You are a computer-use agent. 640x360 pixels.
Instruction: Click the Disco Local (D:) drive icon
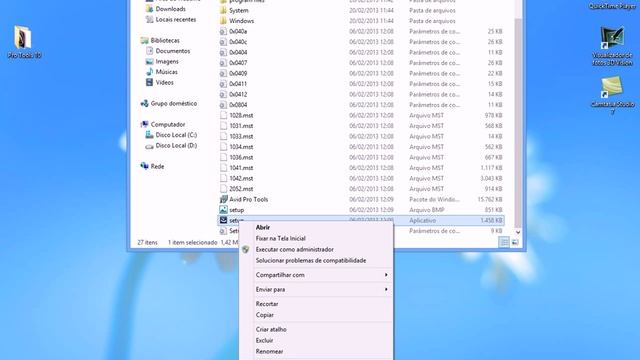149,146
